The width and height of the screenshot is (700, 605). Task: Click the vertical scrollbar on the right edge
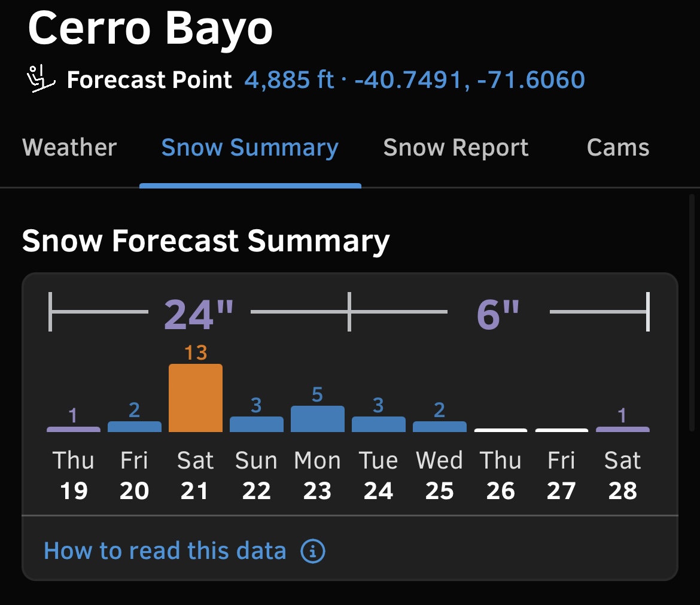point(692,312)
